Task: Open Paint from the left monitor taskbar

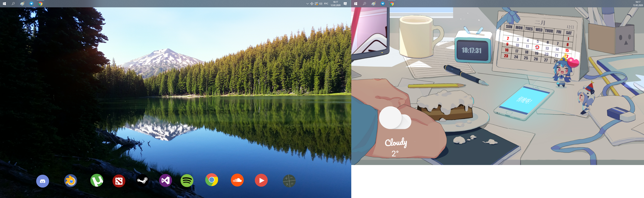Action: [x=23, y=3]
